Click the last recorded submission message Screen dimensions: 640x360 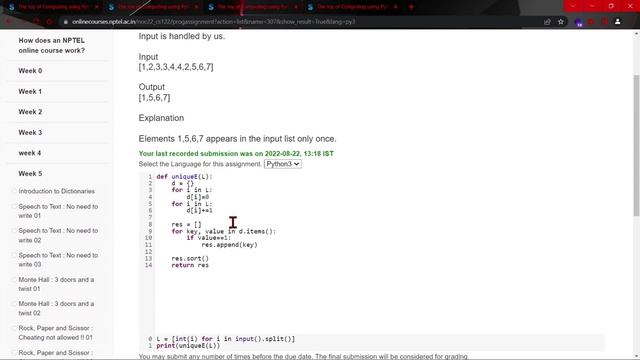point(236,154)
